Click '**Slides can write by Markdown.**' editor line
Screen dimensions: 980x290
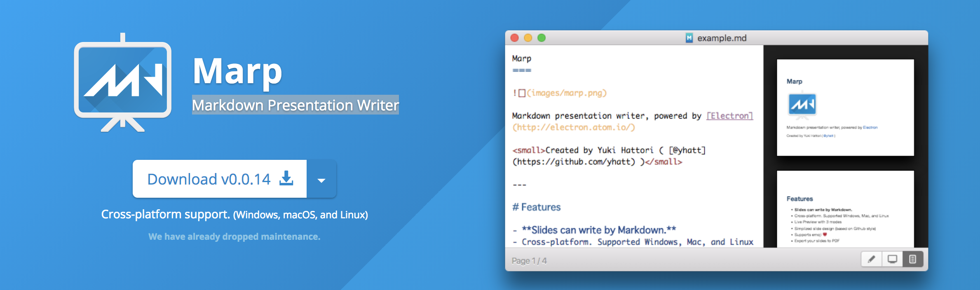tap(599, 230)
